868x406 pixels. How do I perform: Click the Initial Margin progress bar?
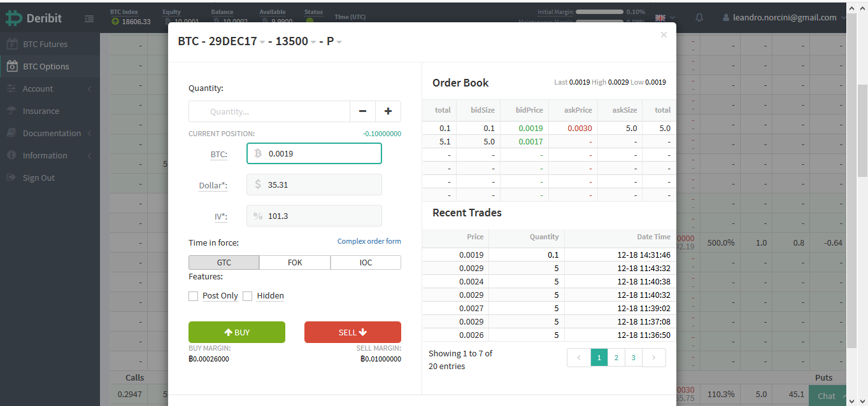click(x=600, y=11)
